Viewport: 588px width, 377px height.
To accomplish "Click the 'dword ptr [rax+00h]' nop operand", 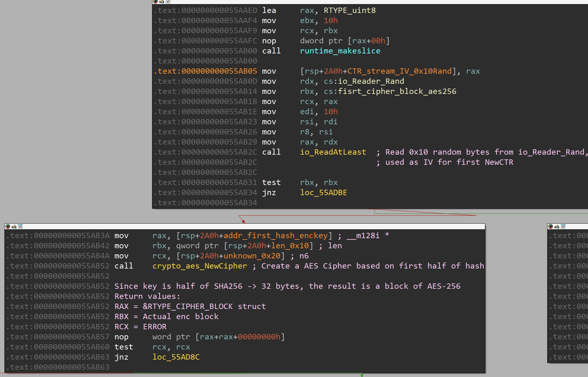I will [x=345, y=41].
